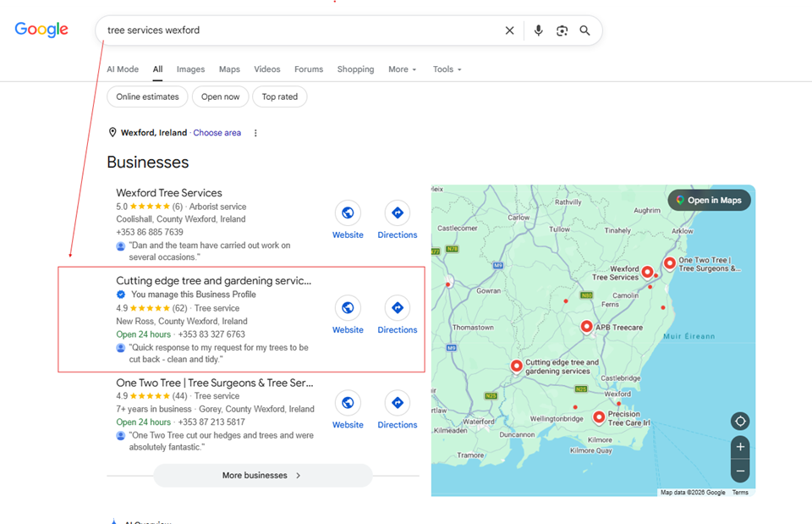Open Website icon for Wexford Tree Services
The width and height of the screenshot is (812, 524).
click(348, 212)
